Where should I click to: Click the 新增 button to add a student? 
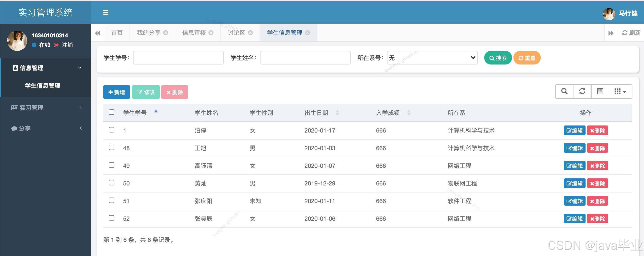point(116,92)
